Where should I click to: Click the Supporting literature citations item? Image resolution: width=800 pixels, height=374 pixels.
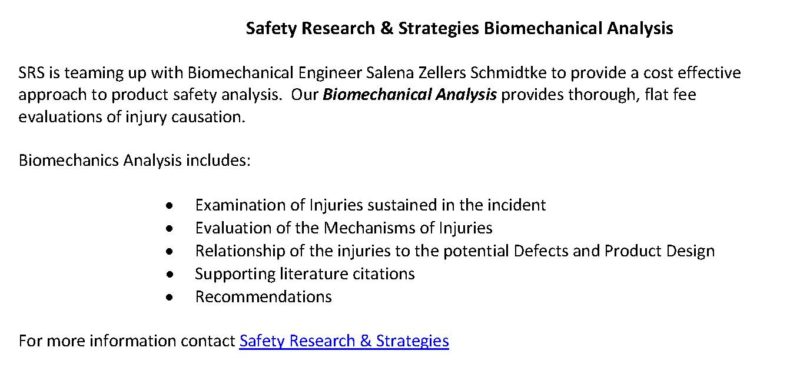tap(305, 273)
